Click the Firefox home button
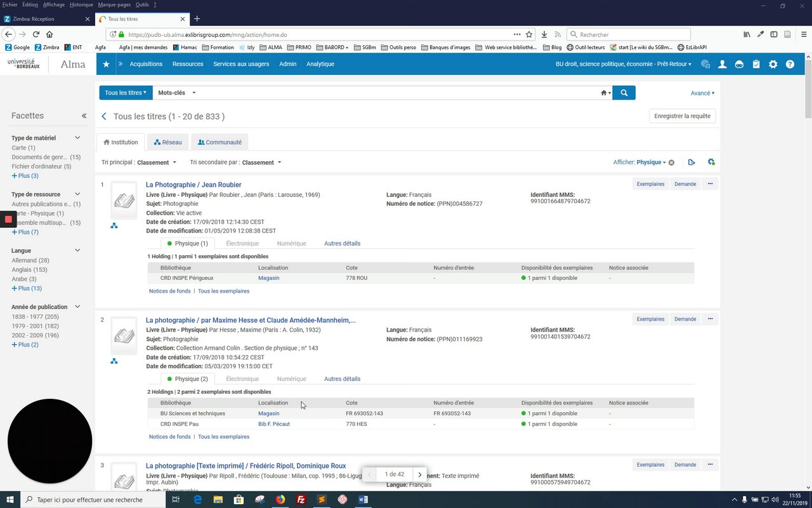Image resolution: width=812 pixels, height=508 pixels. tap(49, 34)
